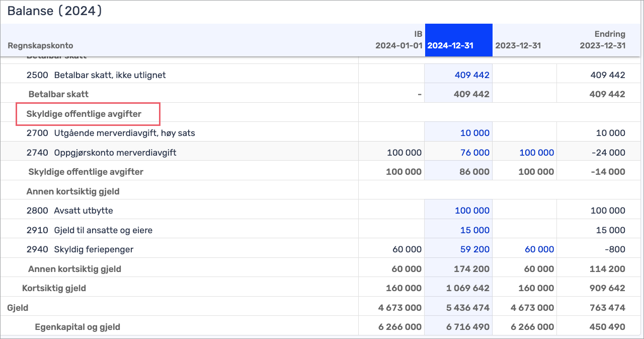Open the 15 000 amount for account 2910
Viewport: 644px width, 339px height.
click(x=474, y=230)
